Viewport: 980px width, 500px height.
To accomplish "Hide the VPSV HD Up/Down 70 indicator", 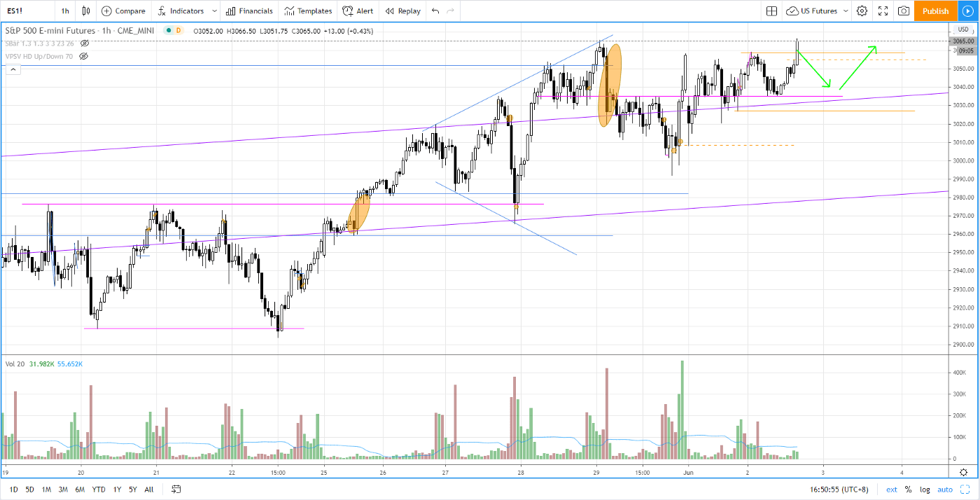I will pos(83,56).
